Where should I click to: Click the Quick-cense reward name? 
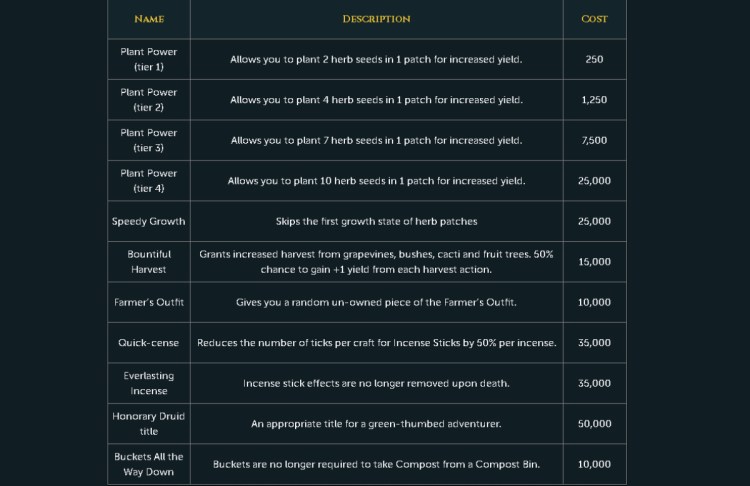149,343
